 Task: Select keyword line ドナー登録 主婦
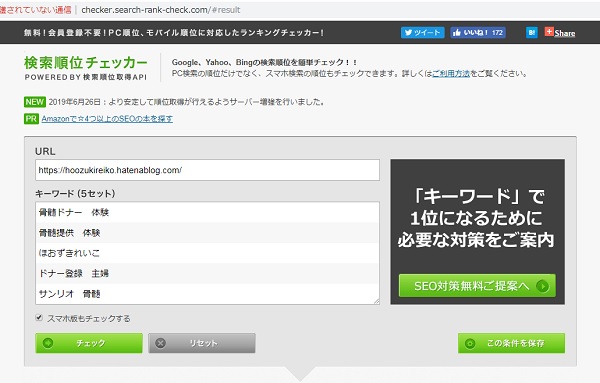coord(74,273)
